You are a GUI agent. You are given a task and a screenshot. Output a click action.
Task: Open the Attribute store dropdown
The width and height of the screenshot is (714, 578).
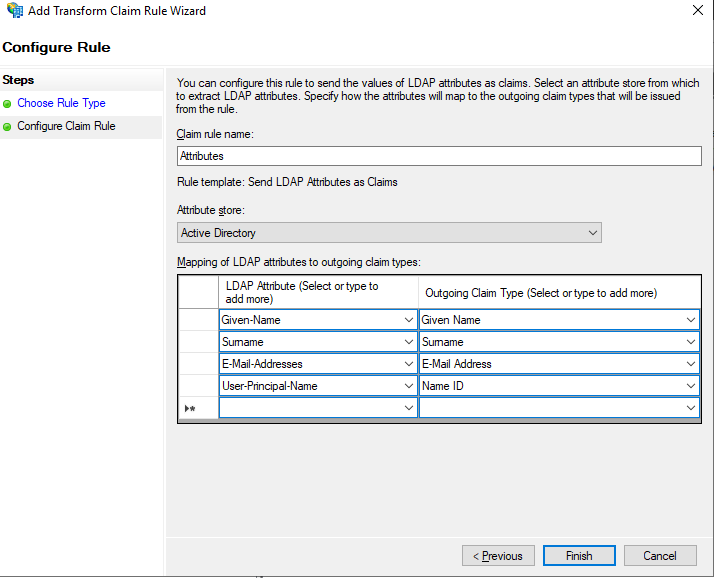pyautogui.click(x=389, y=233)
